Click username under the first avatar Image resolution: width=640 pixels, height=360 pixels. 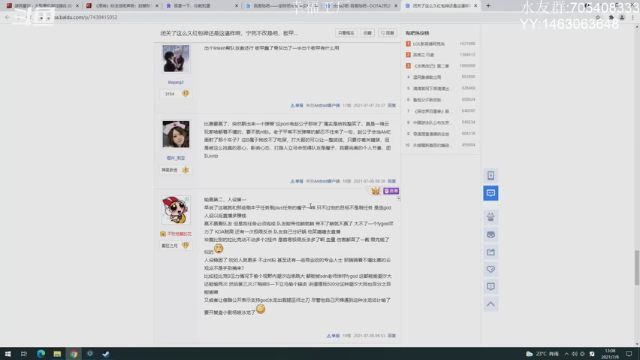tap(176, 82)
